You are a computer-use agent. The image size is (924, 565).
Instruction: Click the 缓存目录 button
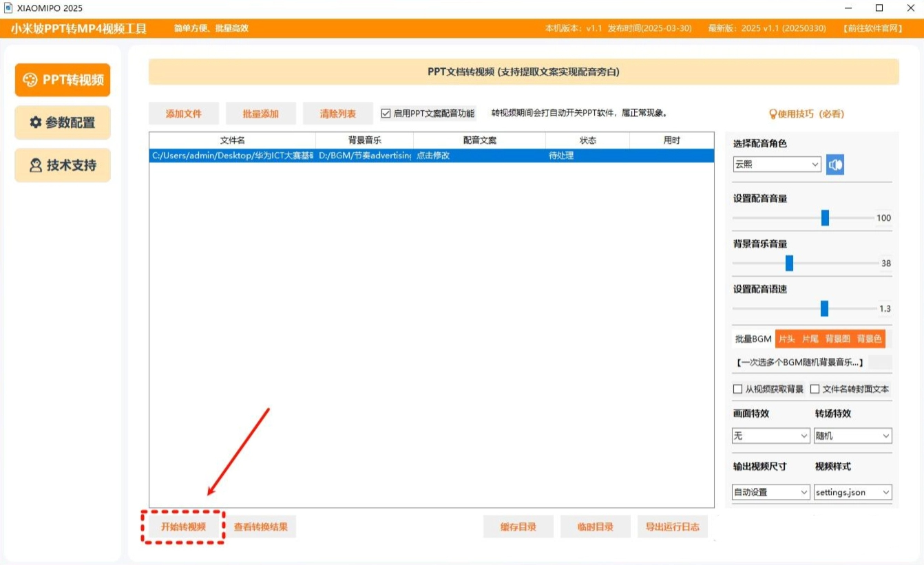[518, 527]
